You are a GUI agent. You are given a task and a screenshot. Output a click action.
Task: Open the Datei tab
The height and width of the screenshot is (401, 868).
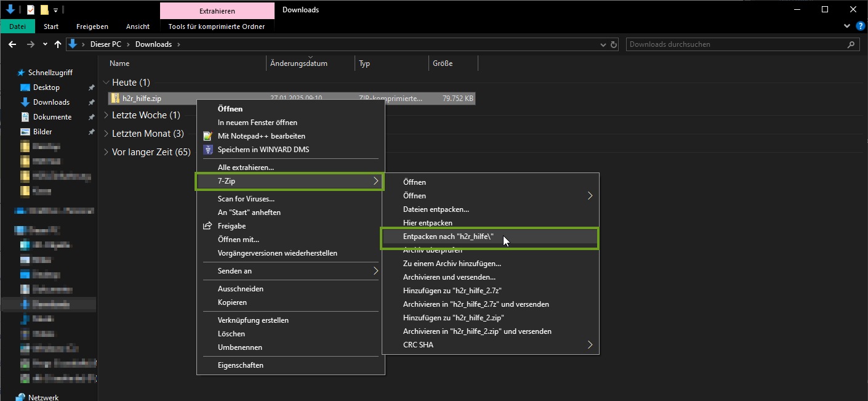(18, 26)
